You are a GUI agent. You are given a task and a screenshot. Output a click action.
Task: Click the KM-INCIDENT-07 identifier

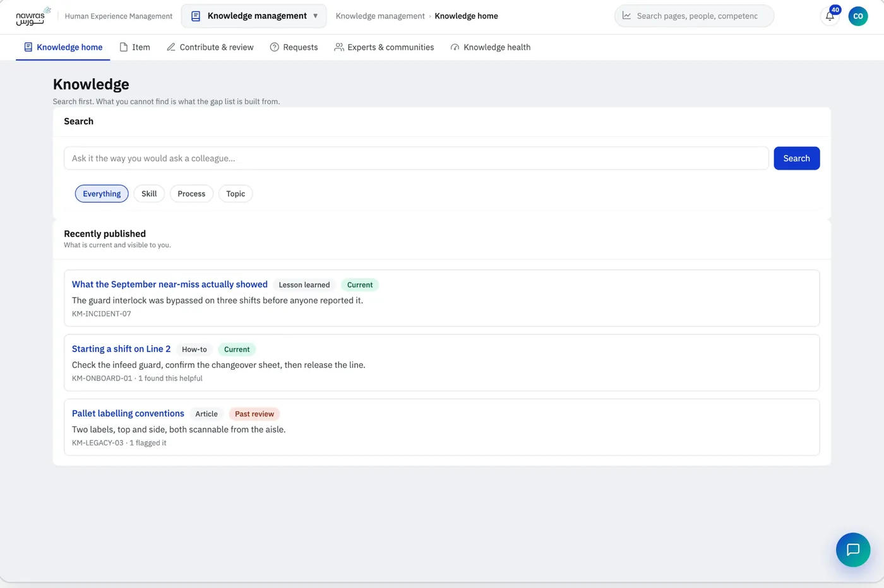point(102,314)
